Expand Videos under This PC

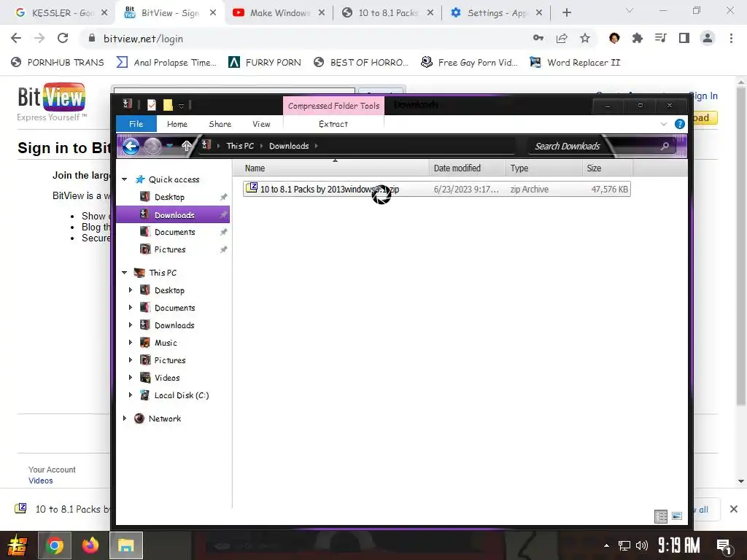131,378
